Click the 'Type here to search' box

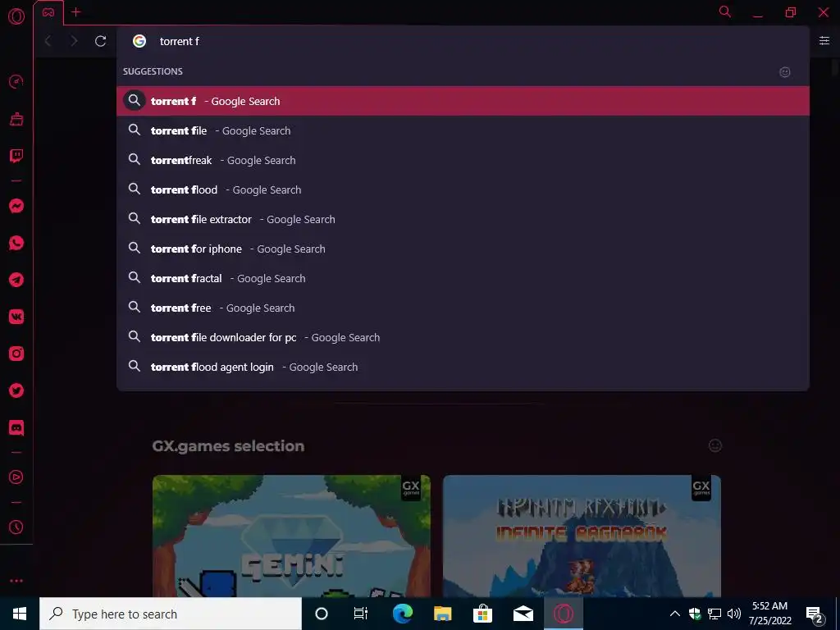tap(171, 614)
